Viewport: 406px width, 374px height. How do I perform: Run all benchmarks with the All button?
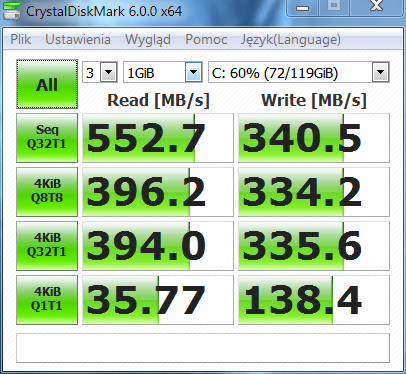pyautogui.click(x=47, y=84)
